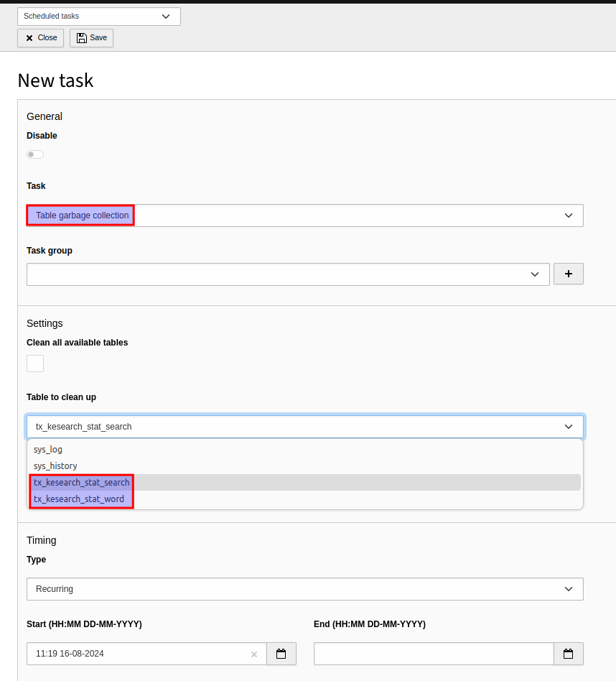Check the Clean all available tables checkbox
The image size is (616, 681).
coord(34,363)
